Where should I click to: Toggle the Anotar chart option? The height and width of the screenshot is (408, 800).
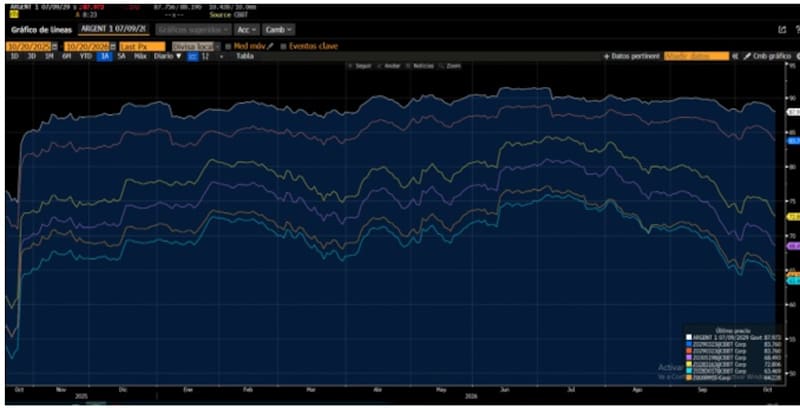389,66
